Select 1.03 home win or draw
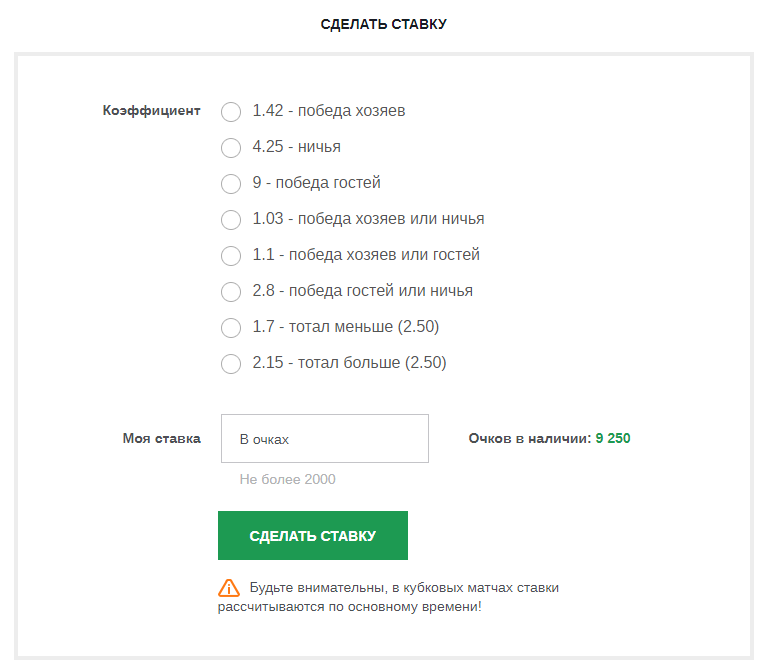 [x=231, y=220]
